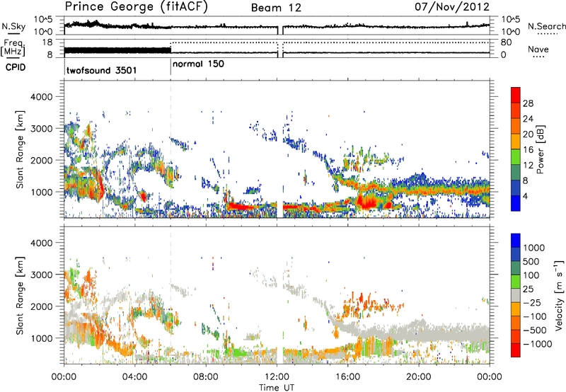
Task: Pick the red bottom segment of velocity colorbar
Action: point(516,350)
